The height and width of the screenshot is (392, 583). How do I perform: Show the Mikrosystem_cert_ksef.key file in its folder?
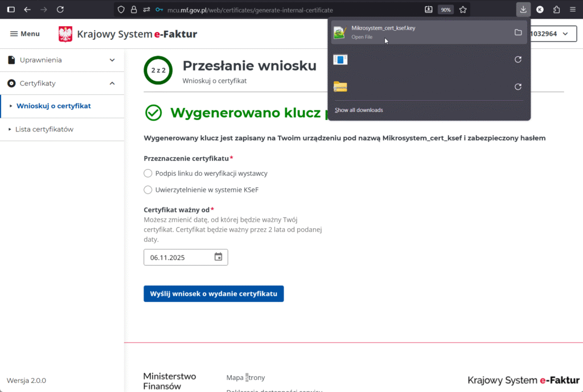click(518, 32)
